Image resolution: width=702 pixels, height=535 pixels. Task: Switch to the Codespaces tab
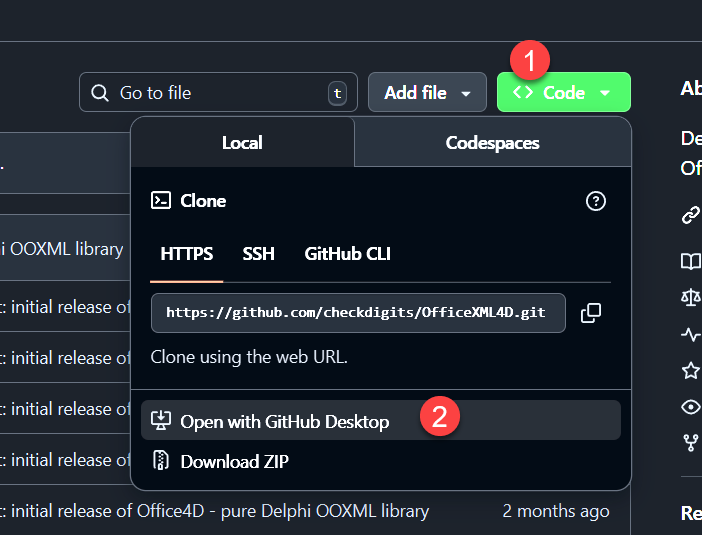[492, 143]
